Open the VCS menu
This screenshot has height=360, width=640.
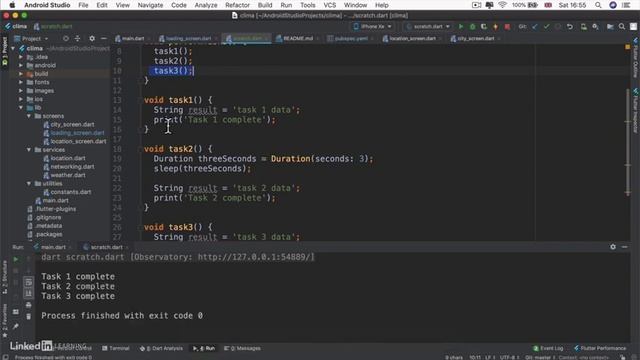(x=329, y=5)
